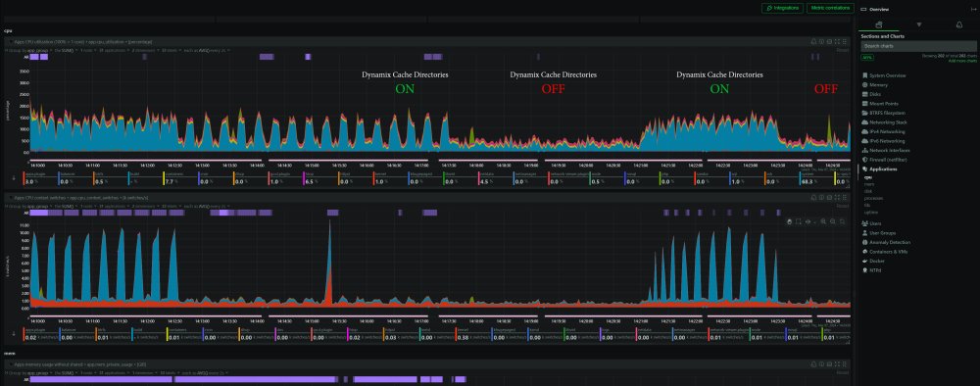Select the highlight selection tool on context switches chart
Viewport: 980px width, 386px height.
tap(798, 221)
